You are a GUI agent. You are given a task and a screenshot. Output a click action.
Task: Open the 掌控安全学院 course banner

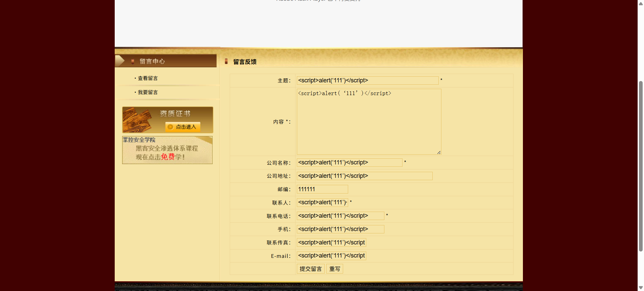point(167,150)
